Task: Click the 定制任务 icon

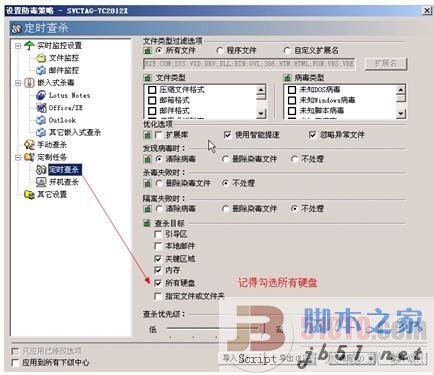Action: (29, 157)
